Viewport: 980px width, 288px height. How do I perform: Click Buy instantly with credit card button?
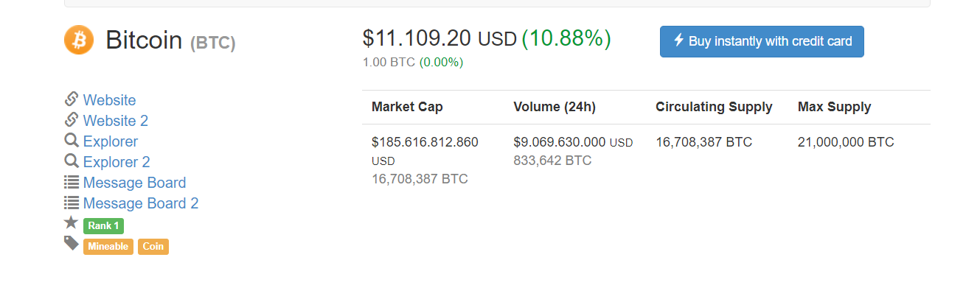pyautogui.click(x=762, y=41)
